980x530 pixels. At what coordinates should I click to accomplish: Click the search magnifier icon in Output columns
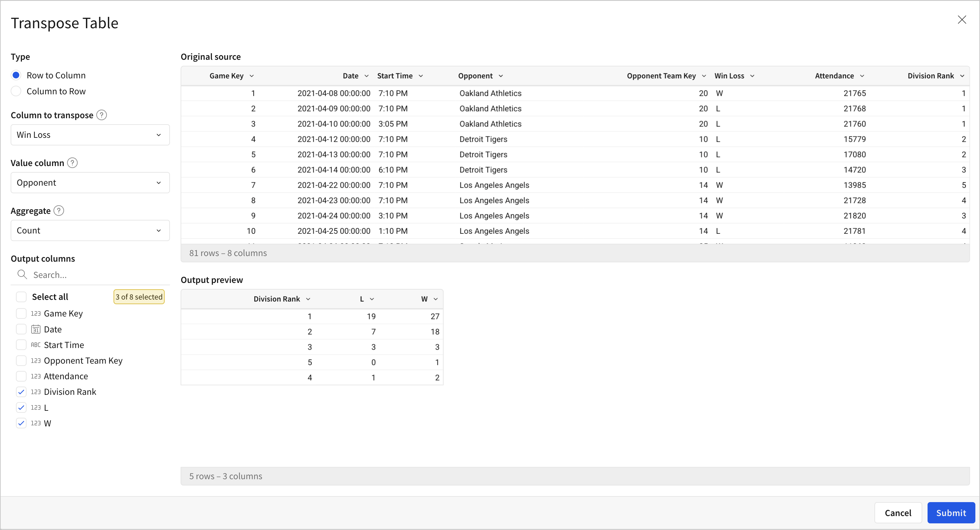pos(22,275)
